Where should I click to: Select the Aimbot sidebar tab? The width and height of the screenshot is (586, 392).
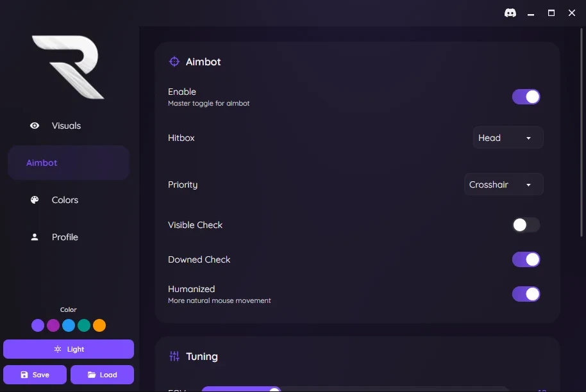[x=68, y=163]
